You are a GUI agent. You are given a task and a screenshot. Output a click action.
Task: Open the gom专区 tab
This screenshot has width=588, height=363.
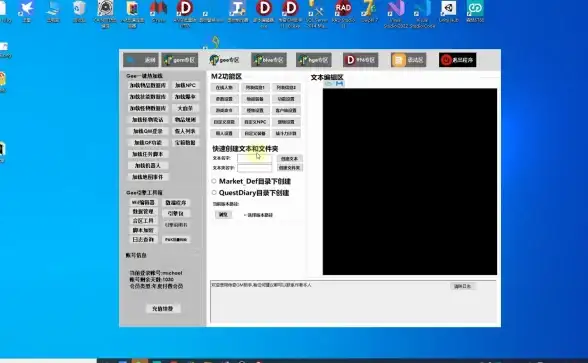click(x=180, y=60)
